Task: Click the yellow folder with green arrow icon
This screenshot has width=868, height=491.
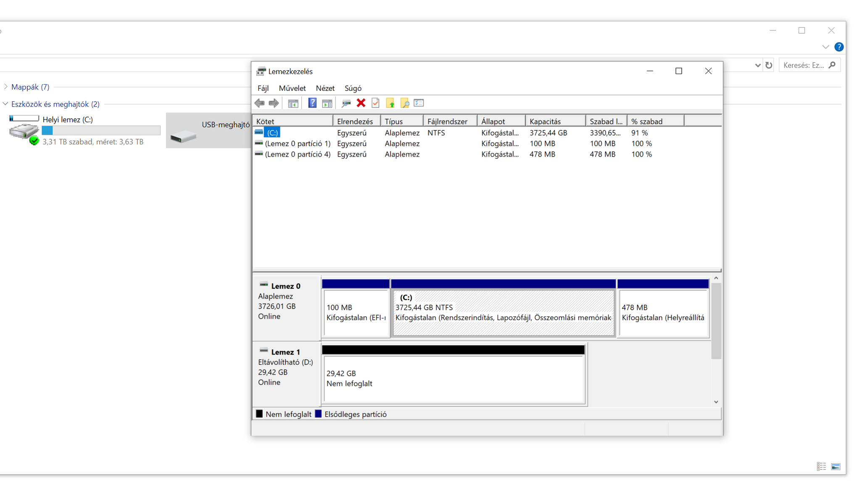Action: coord(390,103)
